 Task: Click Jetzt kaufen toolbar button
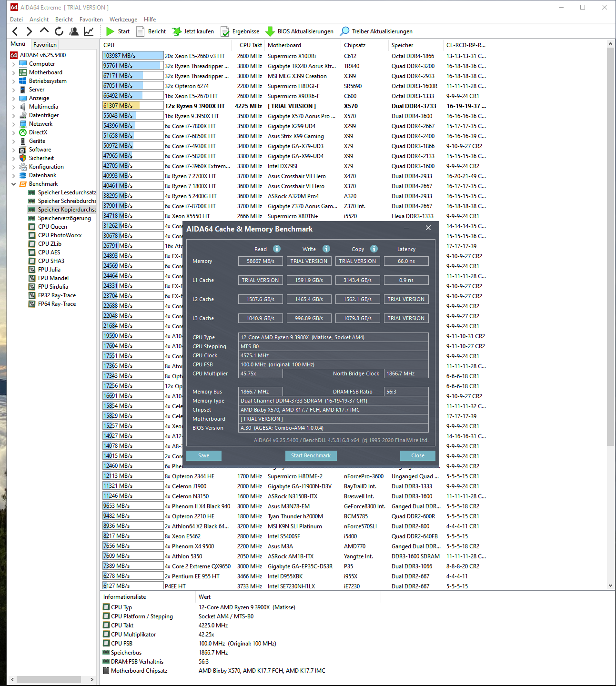pos(193,31)
